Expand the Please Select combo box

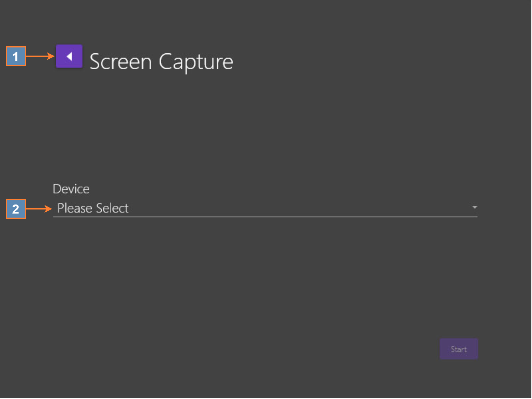point(265,208)
